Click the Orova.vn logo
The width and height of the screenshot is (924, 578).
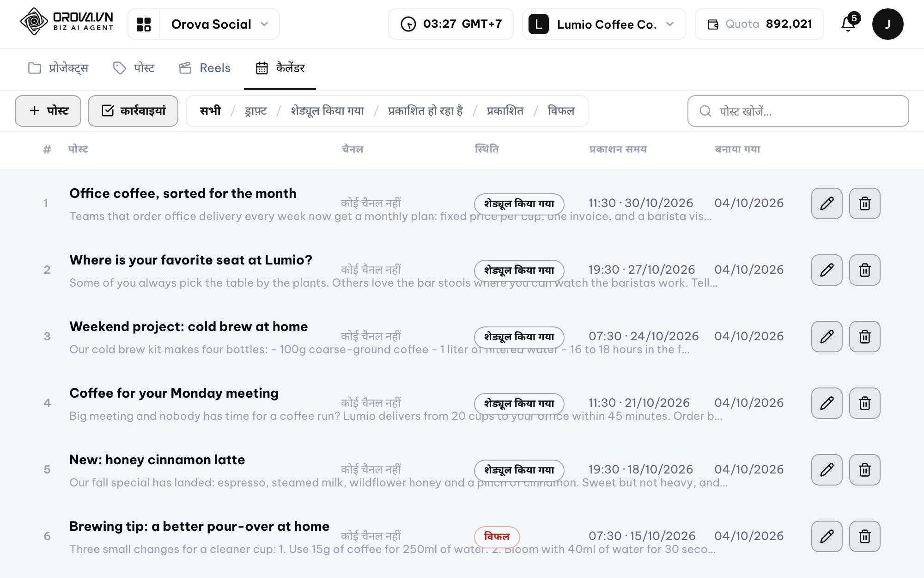[x=67, y=22]
